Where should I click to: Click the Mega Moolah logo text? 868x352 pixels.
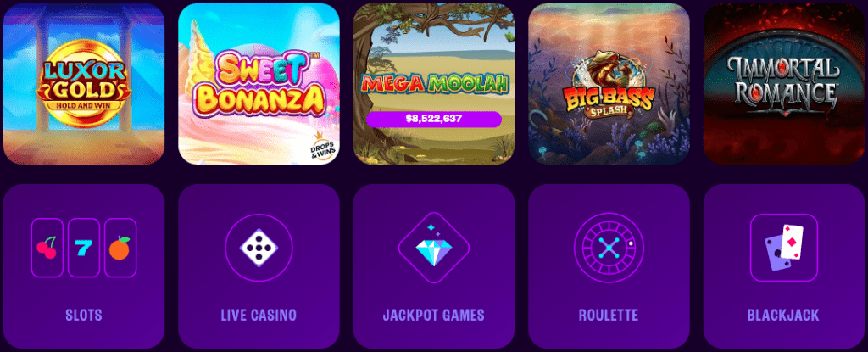tap(434, 84)
